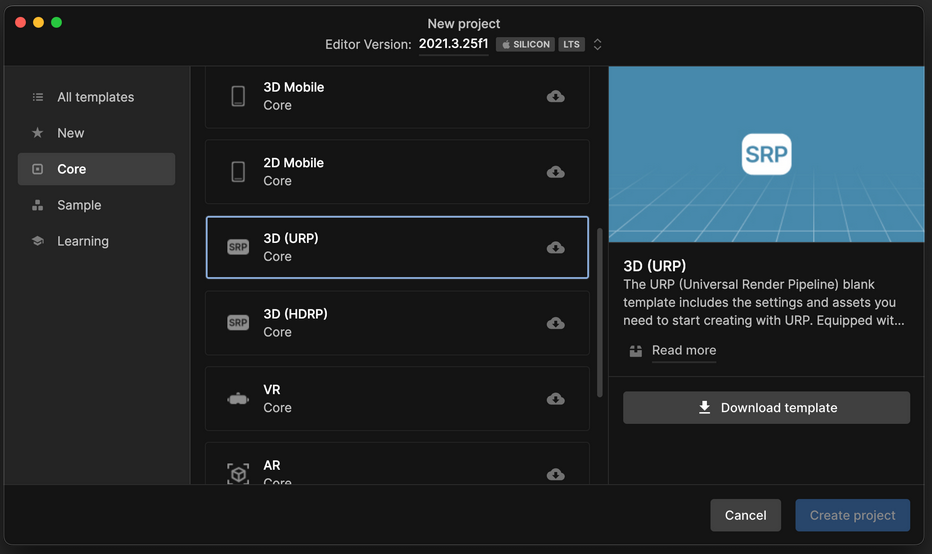Select the VR template title
The image size is (932, 554).
pyautogui.click(x=272, y=389)
